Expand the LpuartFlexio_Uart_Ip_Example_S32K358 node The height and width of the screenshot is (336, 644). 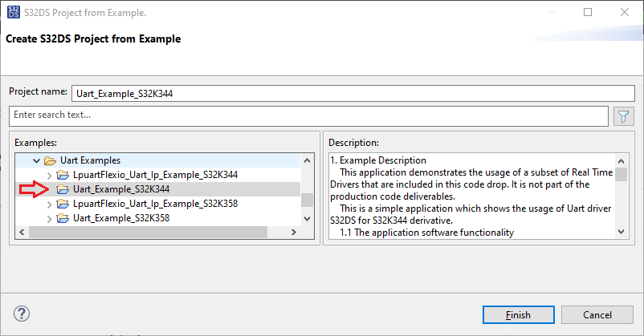[x=50, y=204]
